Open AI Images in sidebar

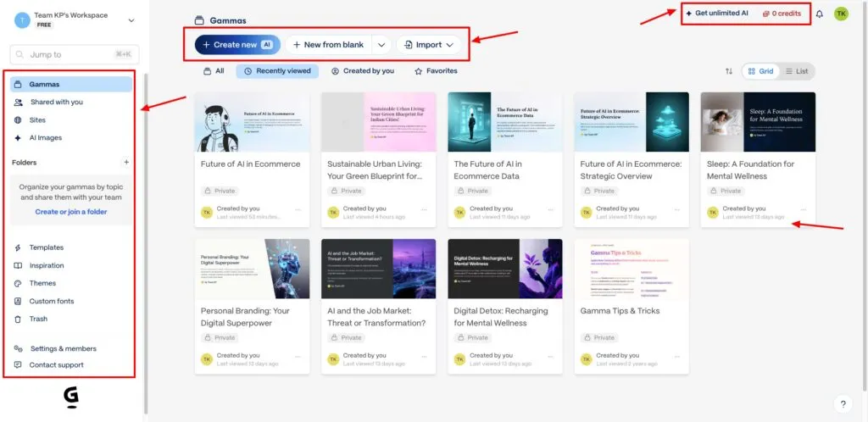tap(45, 137)
